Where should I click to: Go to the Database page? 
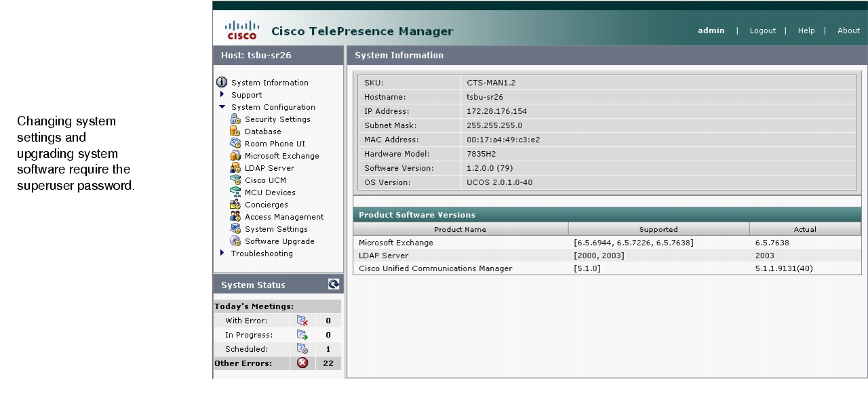coord(263,131)
